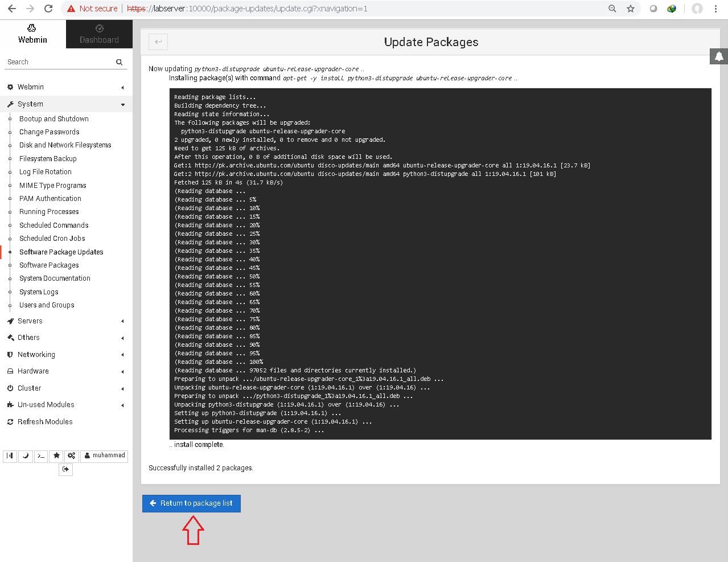Click 'Successfully installed 2 packages.' text
The width and height of the screenshot is (728, 562).
pyautogui.click(x=200, y=468)
